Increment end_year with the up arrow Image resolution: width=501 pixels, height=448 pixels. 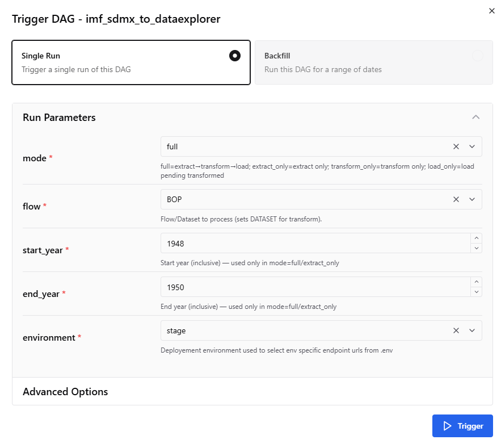coord(477,282)
